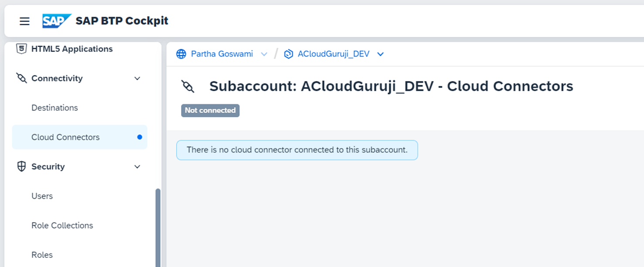Image resolution: width=644 pixels, height=267 pixels.
Task: Click the sidebar vertical scrollbar
Action: [x=158, y=226]
